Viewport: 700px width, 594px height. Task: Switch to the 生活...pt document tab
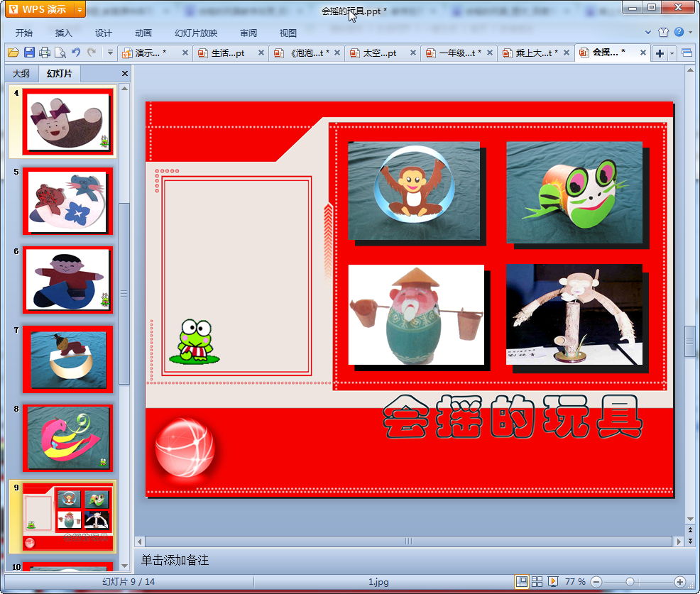click(226, 53)
